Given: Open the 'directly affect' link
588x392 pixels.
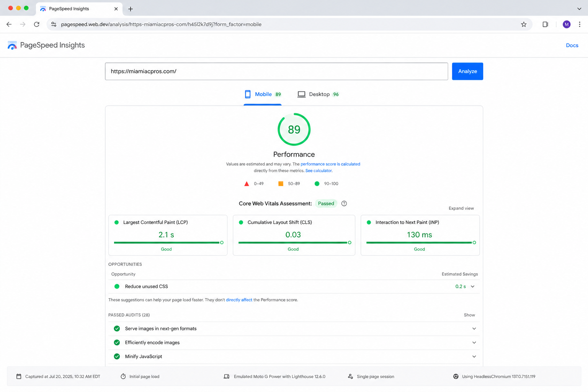Looking at the screenshot, I should click(239, 300).
